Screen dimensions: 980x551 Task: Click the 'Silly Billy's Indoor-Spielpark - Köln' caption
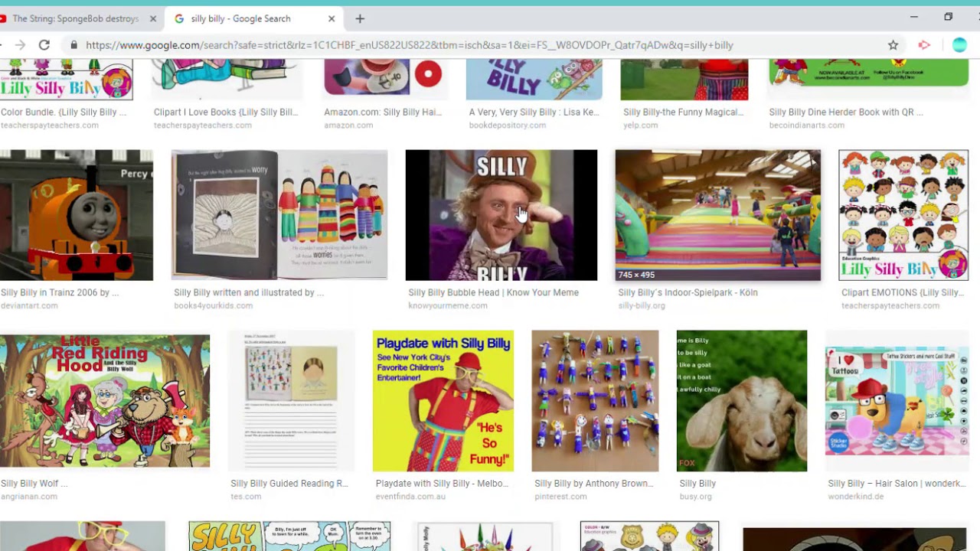coord(688,292)
